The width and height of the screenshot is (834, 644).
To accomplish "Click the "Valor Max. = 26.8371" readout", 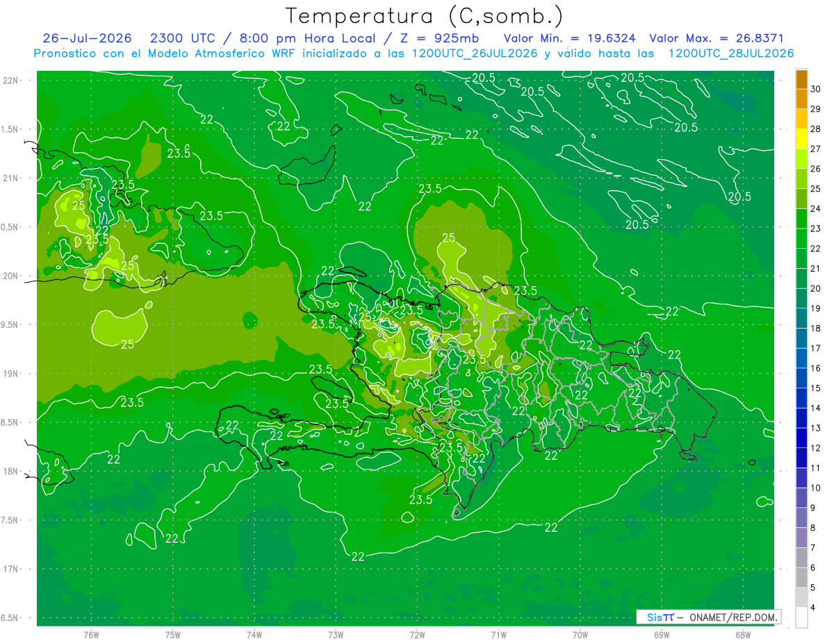I will pyautogui.click(x=717, y=38).
